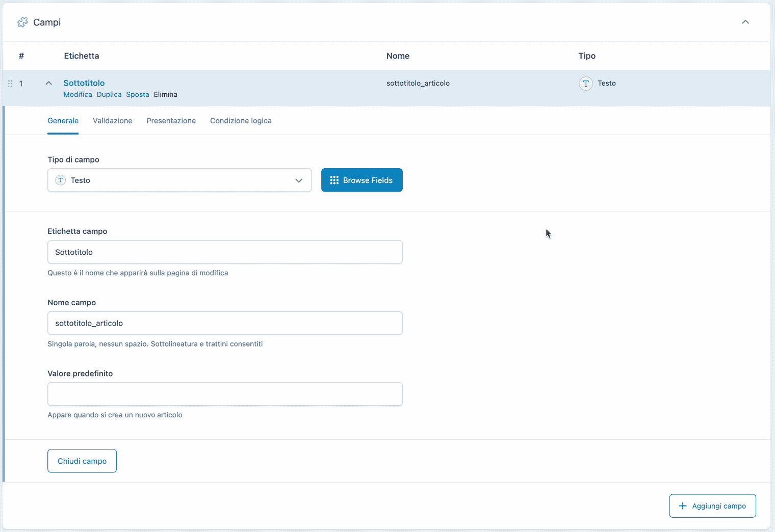Click the Sposta row action
775x532 pixels.
(x=138, y=94)
